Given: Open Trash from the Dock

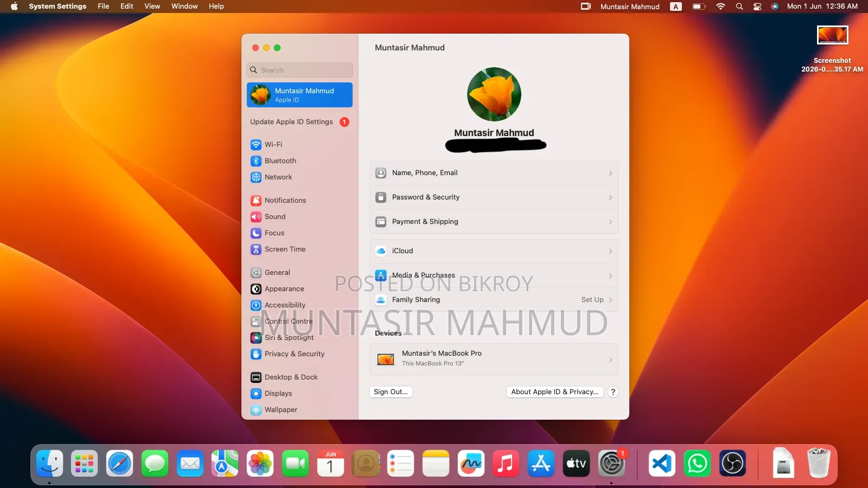Looking at the screenshot, I should (819, 464).
